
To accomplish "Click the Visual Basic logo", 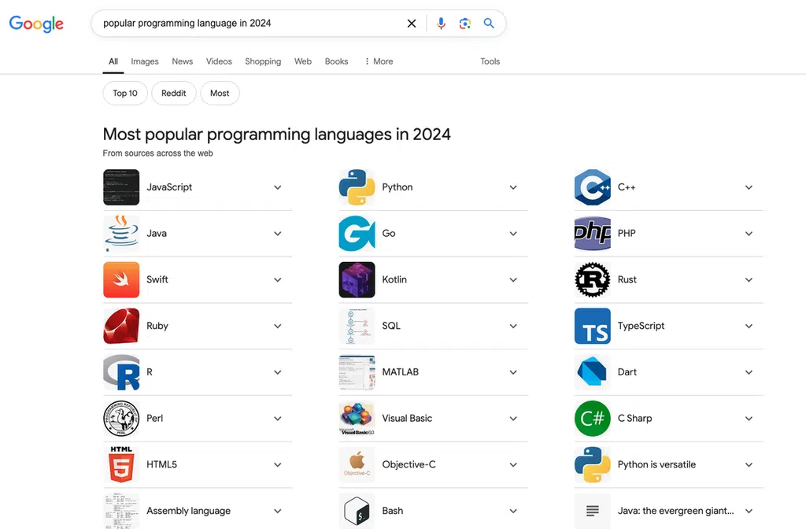I will click(x=357, y=419).
